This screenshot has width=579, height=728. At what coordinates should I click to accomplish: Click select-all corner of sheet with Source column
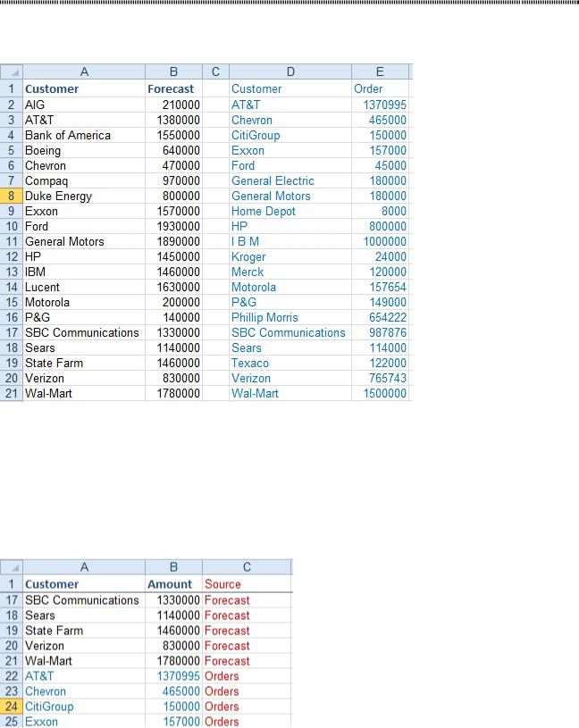(12, 567)
